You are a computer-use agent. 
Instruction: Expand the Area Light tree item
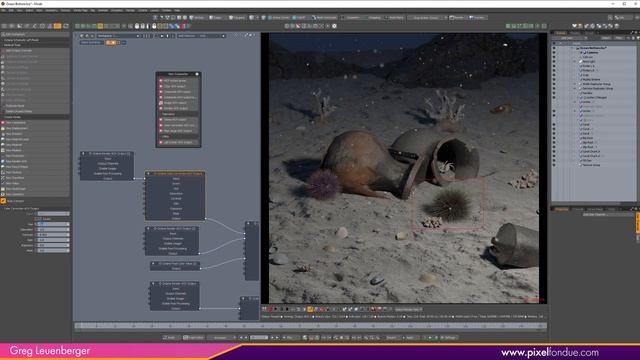(x=575, y=62)
